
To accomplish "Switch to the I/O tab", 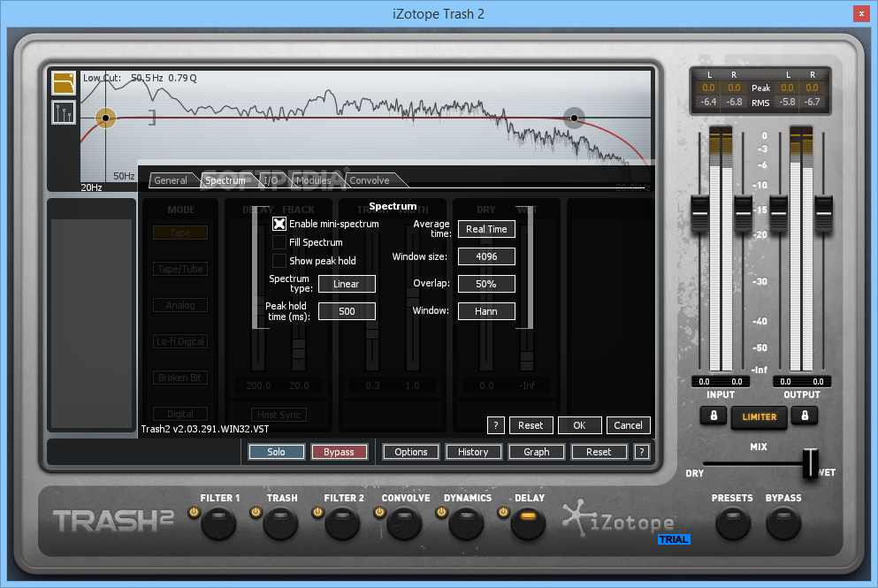I will 271,180.
